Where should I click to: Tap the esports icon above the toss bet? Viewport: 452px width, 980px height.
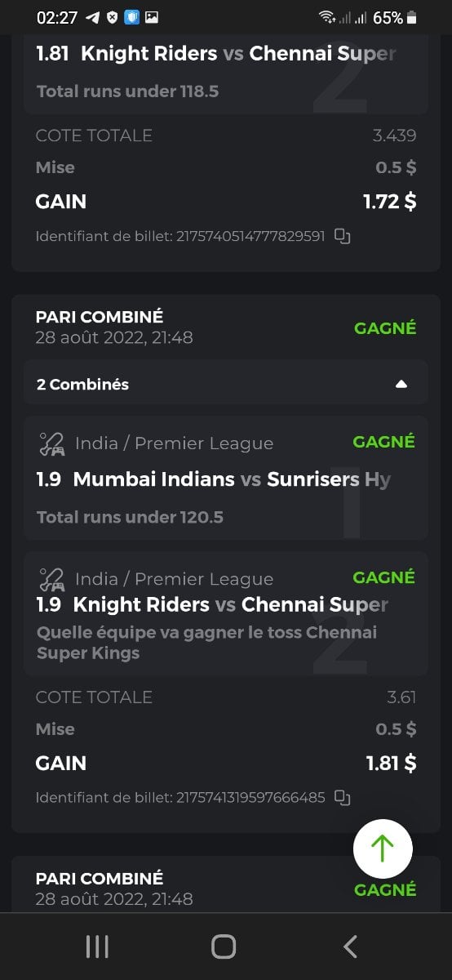pyautogui.click(x=52, y=580)
